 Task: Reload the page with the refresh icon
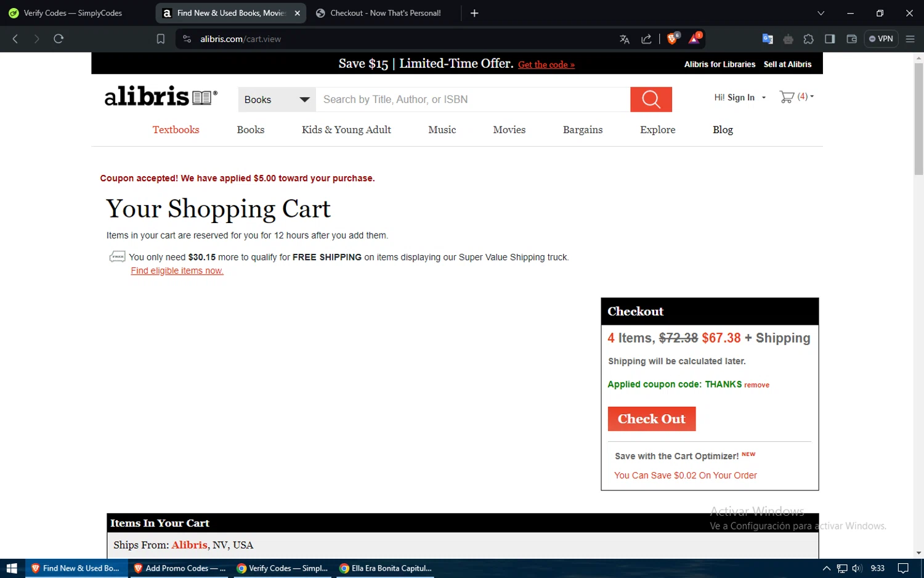(59, 39)
